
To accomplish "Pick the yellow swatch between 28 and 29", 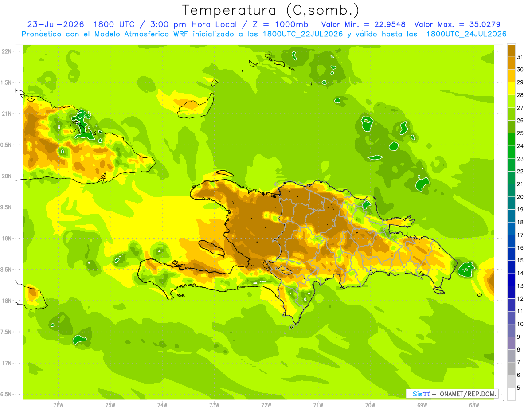I will point(511,89).
